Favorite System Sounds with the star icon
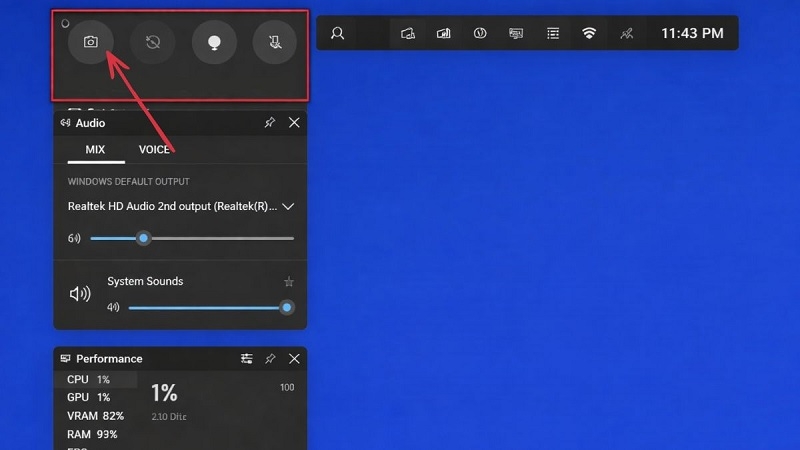The image size is (800, 450). (289, 282)
